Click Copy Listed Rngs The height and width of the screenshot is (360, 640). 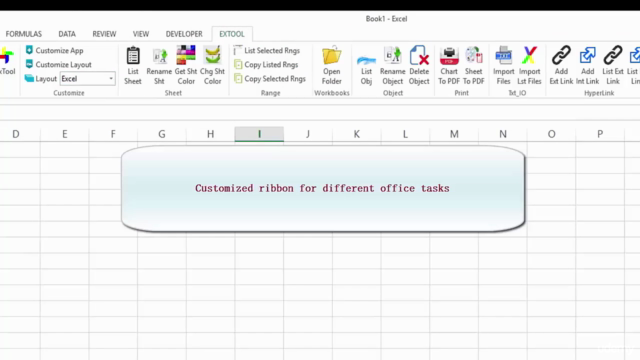click(266, 64)
